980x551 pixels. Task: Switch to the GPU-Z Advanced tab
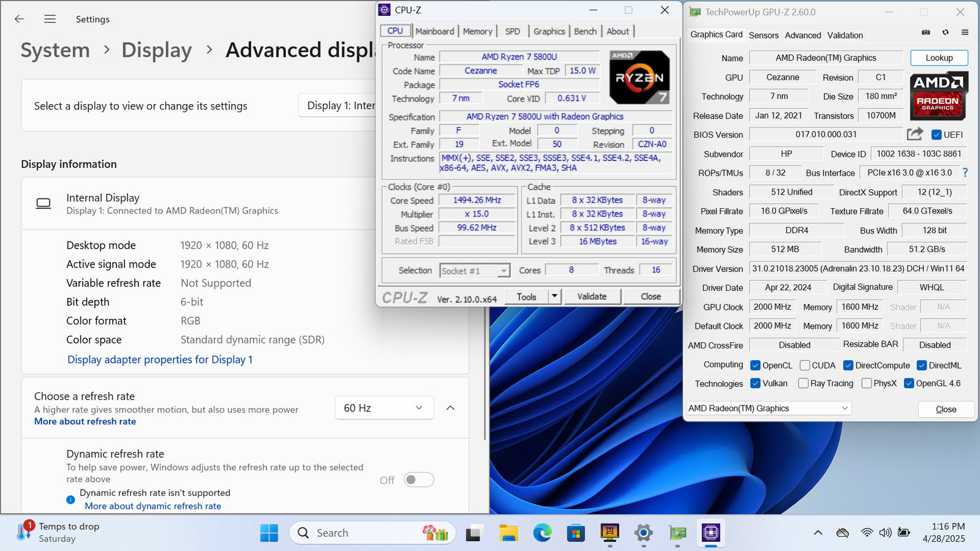[803, 36]
